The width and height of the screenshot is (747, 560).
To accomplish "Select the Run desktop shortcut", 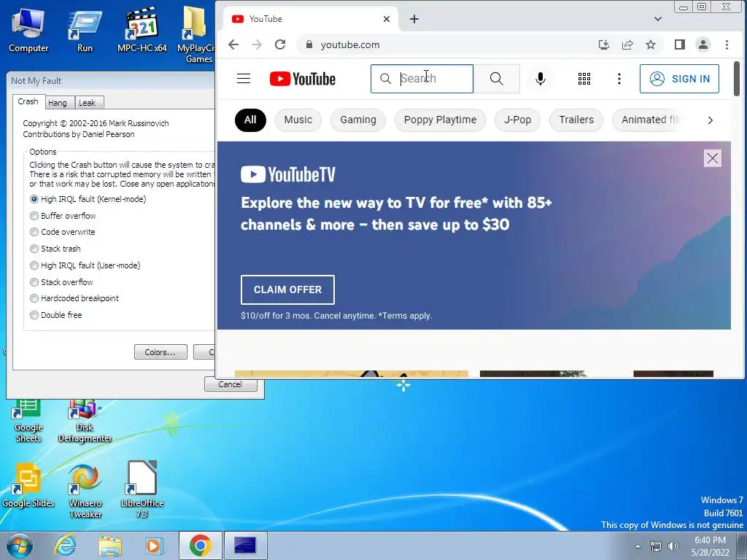I will point(85,31).
